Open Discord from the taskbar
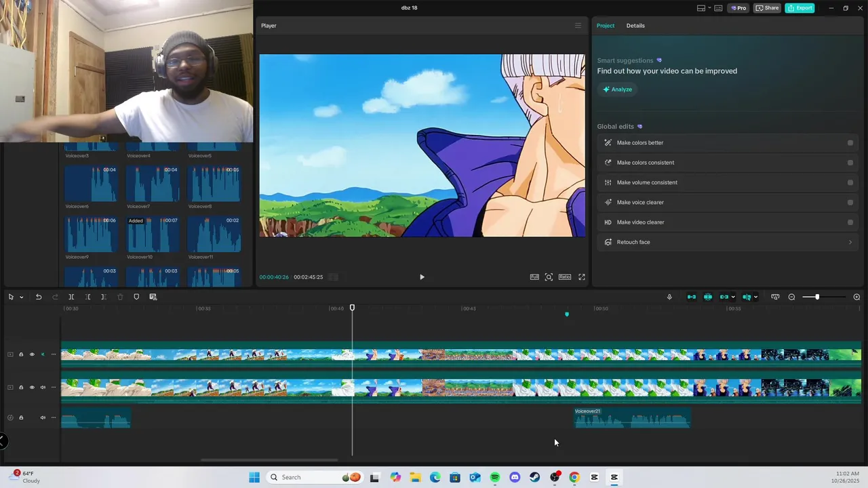The image size is (868, 488). click(x=515, y=477)
